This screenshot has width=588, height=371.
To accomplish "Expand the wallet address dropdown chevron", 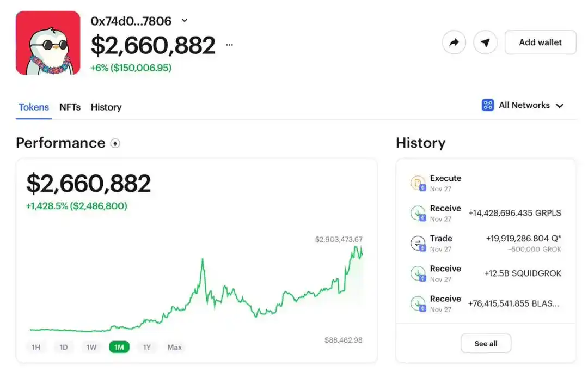I will [184, 21].
